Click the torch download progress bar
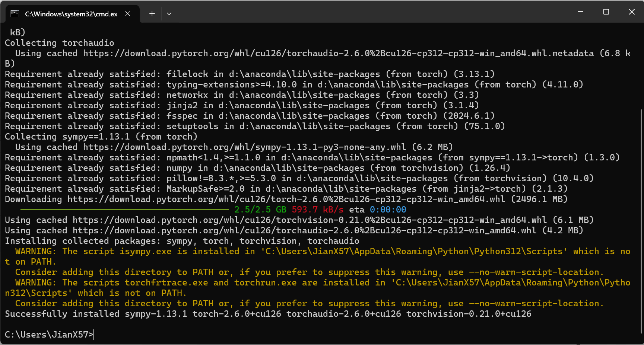 click(x=125, y=210)
